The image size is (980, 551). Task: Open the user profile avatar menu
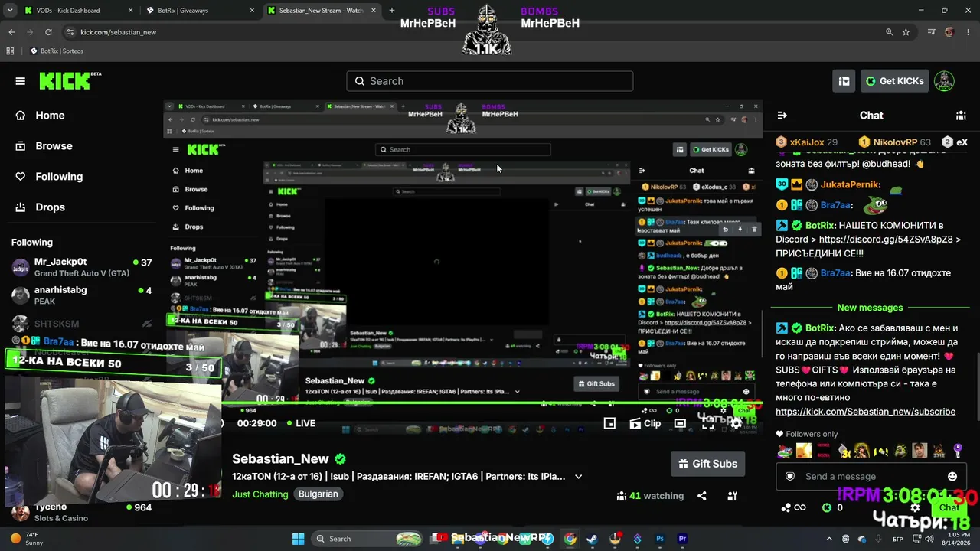[x=944, y=81]
